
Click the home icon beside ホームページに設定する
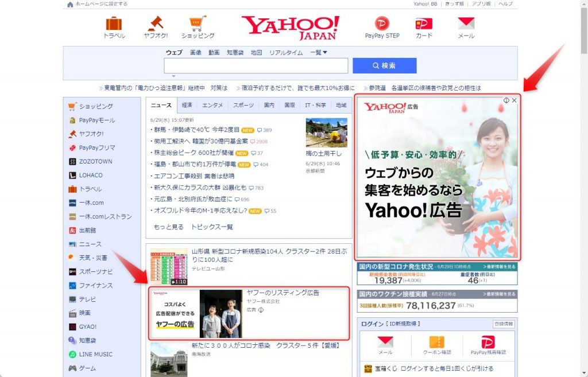coord(69,4)
